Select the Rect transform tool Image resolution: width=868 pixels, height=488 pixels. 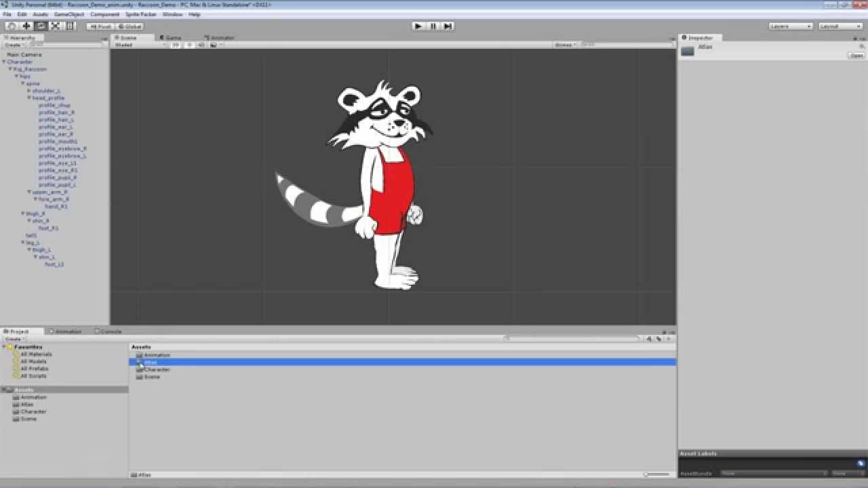tap(69, 26)
